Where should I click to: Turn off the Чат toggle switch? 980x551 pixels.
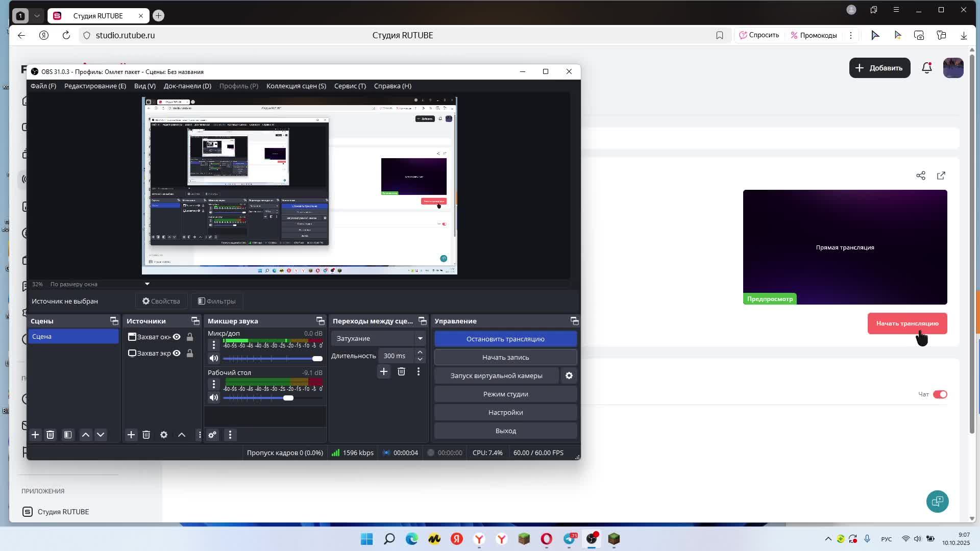[x=940, y=394]
